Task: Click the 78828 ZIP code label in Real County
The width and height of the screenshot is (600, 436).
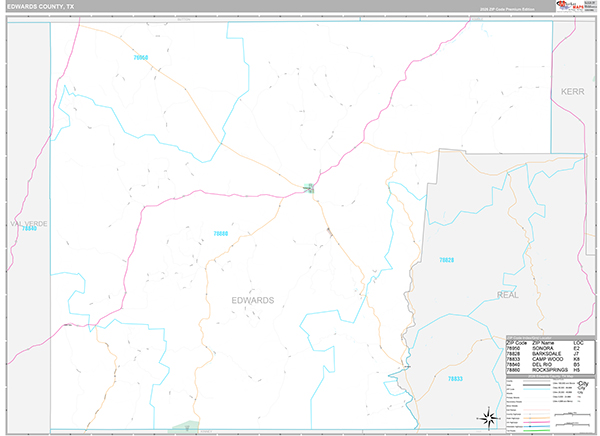Action: point(446,260)
